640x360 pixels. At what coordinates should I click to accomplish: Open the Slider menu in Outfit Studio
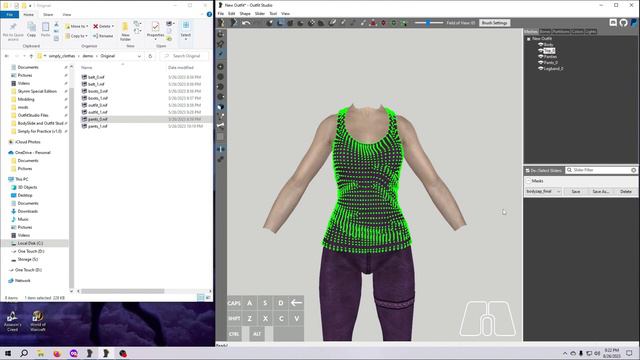[x=260, y=13]
